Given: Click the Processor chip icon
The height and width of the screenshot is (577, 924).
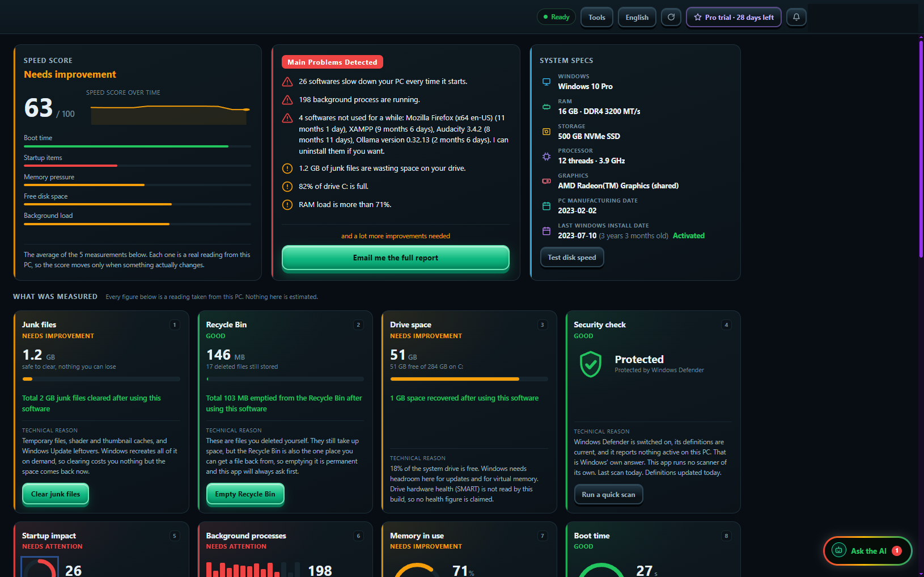Looking at the screenshot, I should tap(546, 157).
